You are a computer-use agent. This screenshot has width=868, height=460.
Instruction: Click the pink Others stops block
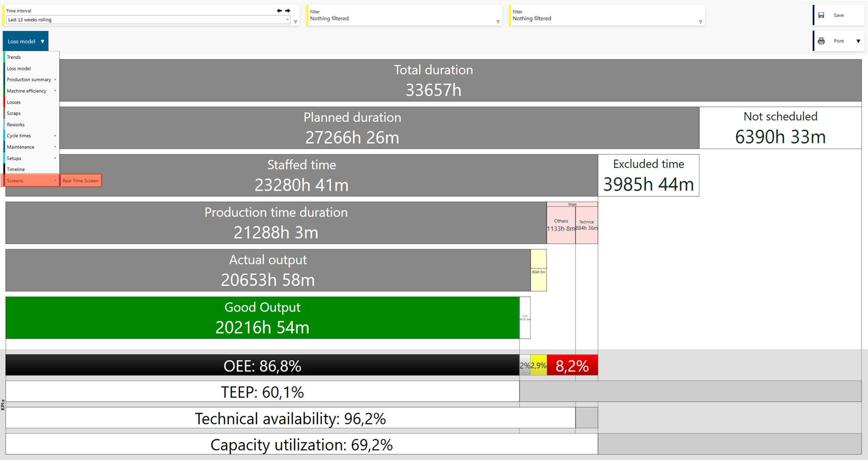[x=561, y=225]
